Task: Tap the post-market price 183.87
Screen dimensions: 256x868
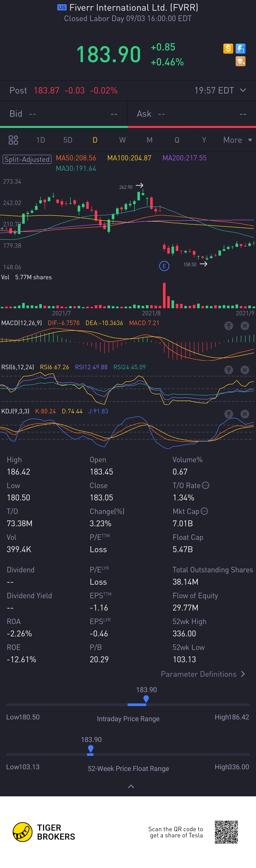Action: point(46,90)
